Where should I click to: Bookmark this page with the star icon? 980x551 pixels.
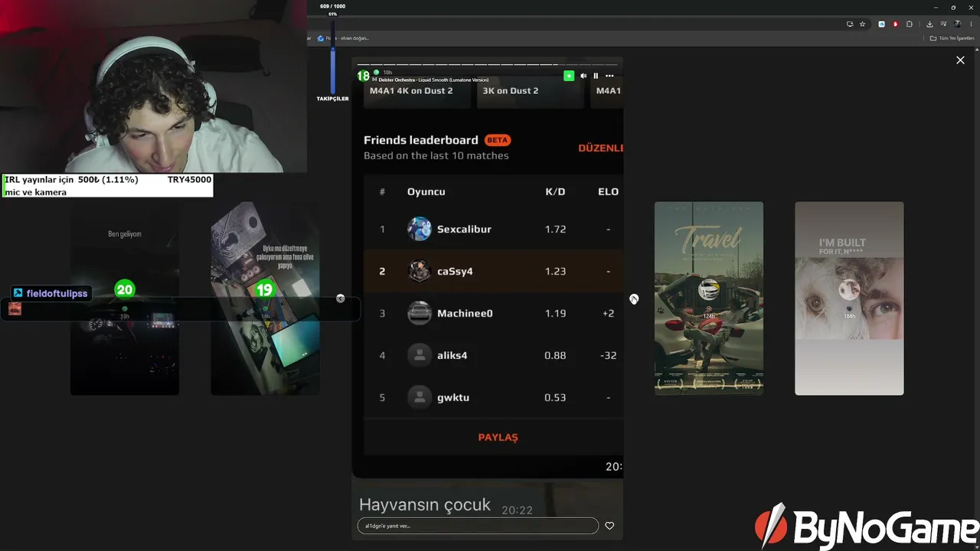[x=862, y=24]
